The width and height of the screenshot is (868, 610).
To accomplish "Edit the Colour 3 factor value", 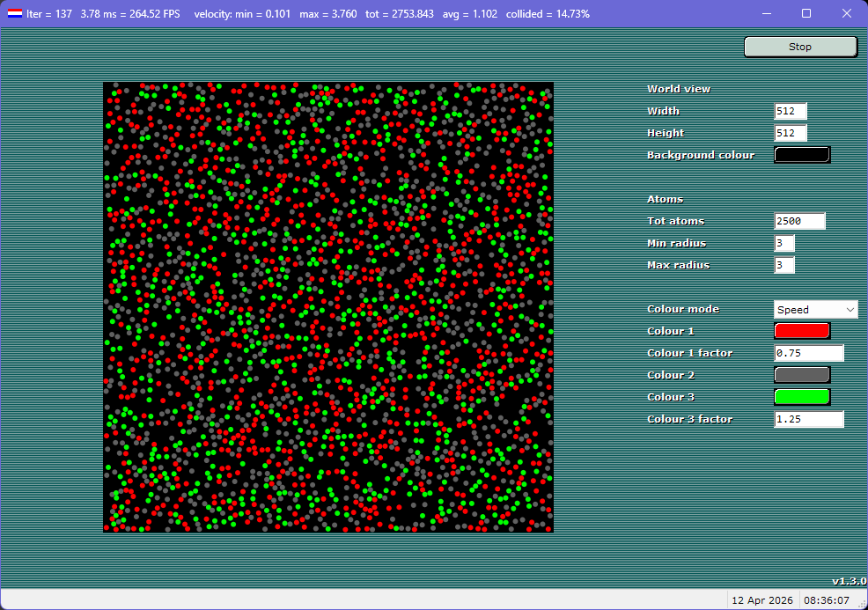I will (808, 419).
